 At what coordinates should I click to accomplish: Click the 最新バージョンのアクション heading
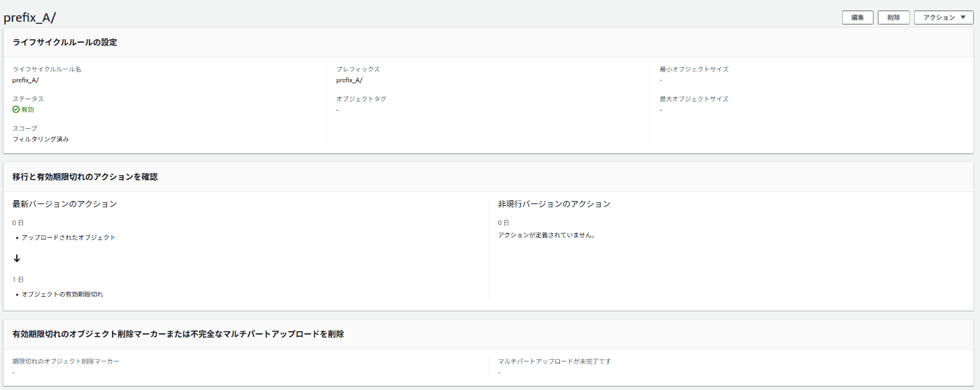point(64,204)
